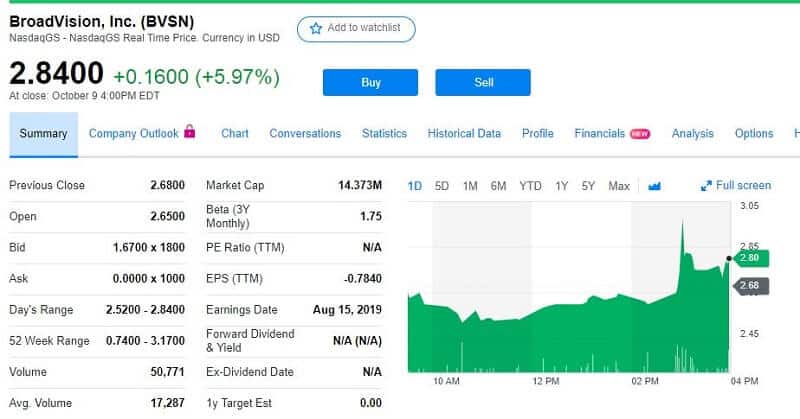Click the lock icon next to Company Outlook
This screenshot has width=800, height=419.
tap(190, 131)
